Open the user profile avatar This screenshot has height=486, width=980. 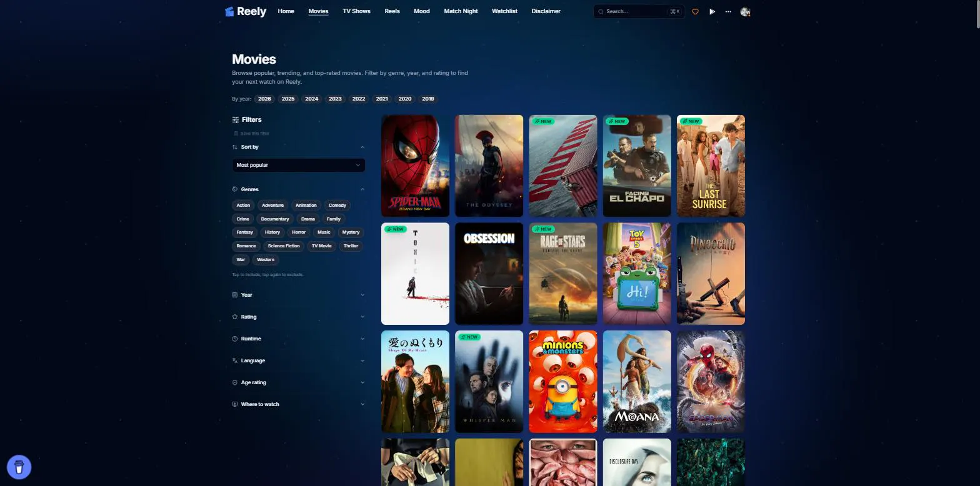745,11
